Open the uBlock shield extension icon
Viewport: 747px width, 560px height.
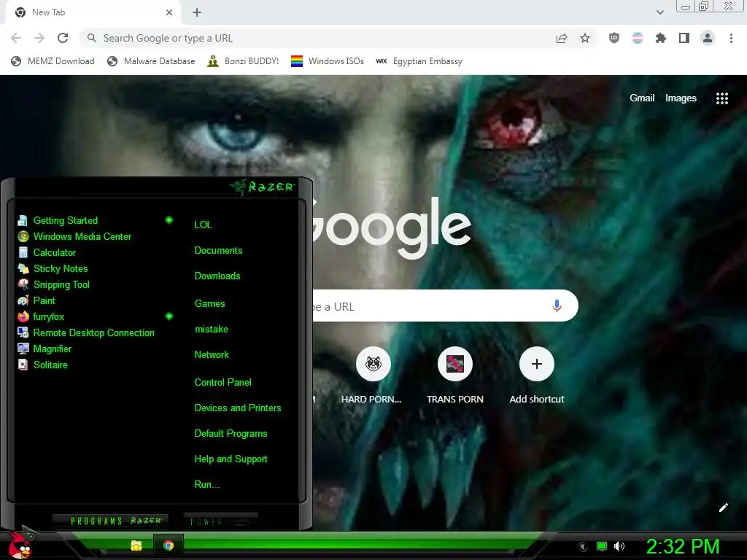click(614, 38)
